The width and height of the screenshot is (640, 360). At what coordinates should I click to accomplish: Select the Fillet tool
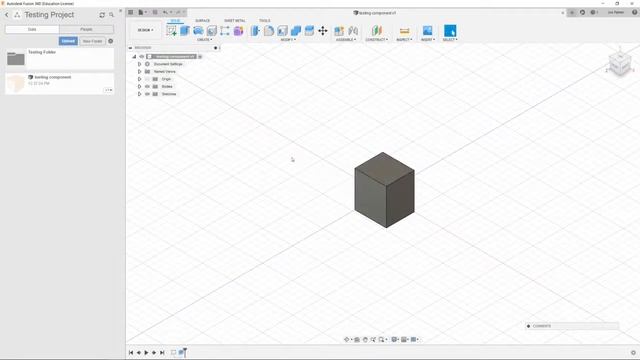coord(269,31)
